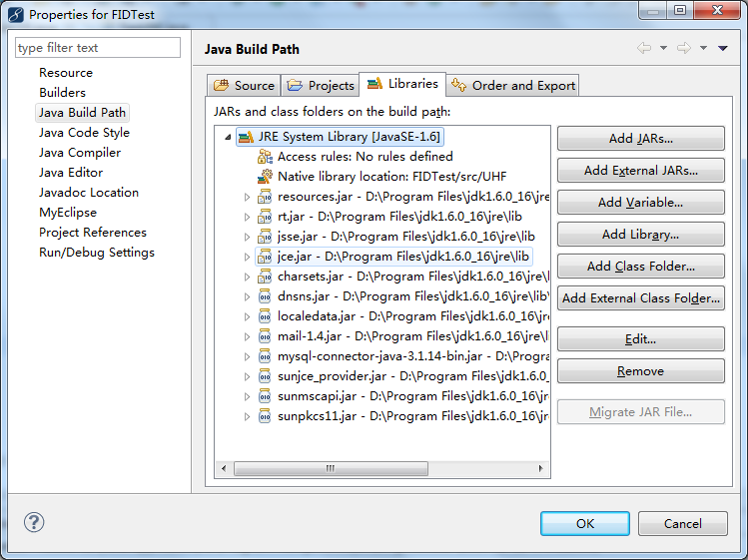This screenshot has height=560, width=748.
Task: Dismiss dialog with Cancel button
Action: coord(683,524)
